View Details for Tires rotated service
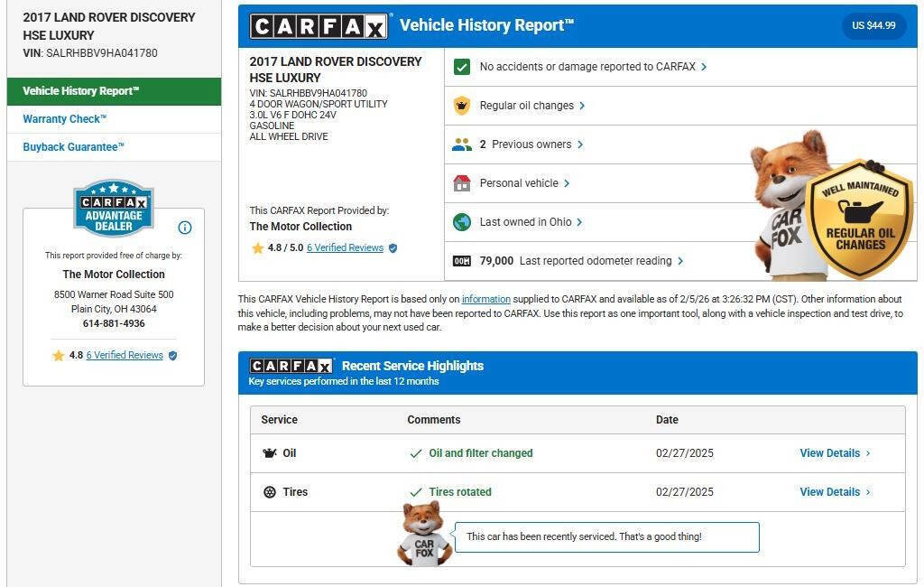The width and height of the screenshot is (924, 587). point(835,492)
